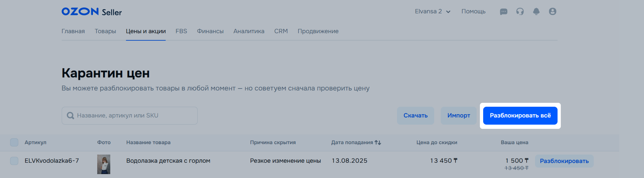Click the headset support icon
This screenshot has width=644, height=178.
pyautogui.click(x=520, y=11)
